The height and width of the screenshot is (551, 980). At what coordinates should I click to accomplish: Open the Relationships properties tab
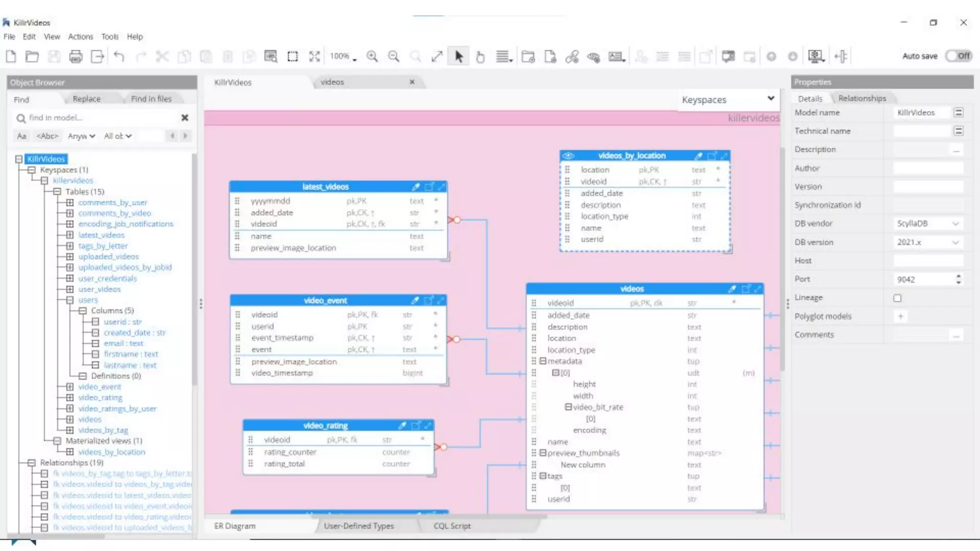(x=862, y=98)
